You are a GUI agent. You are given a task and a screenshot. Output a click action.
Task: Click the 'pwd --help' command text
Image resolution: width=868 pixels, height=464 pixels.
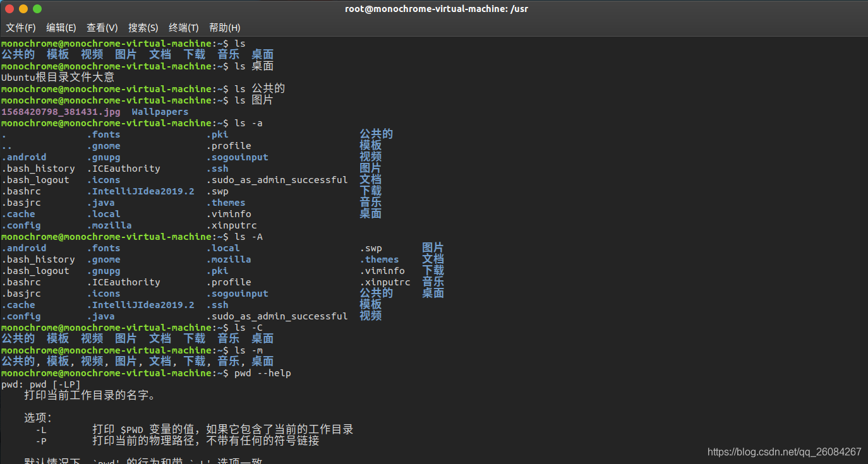263,373
